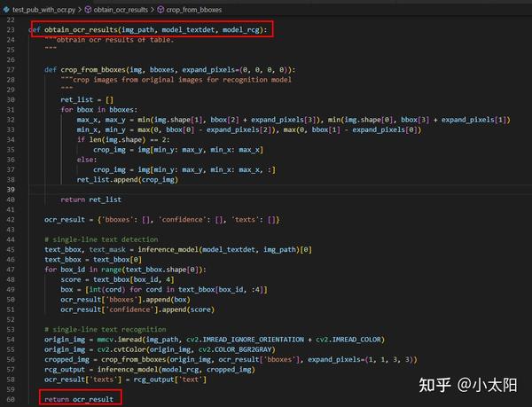
Task: Click the 'def obtain_ocr_results' definition line
Action: (x=148, y=30)
